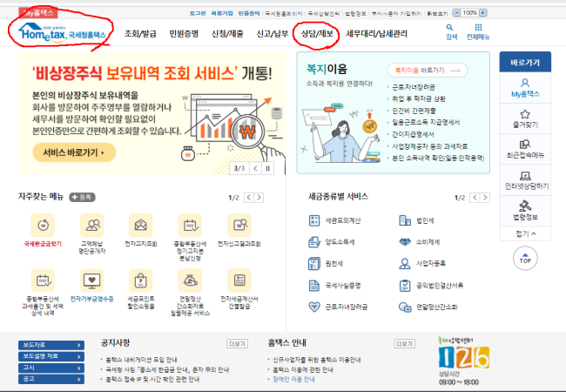Open the 신청/제출 menu
This screenshot has width=566, height=392.
pos(227,34)
